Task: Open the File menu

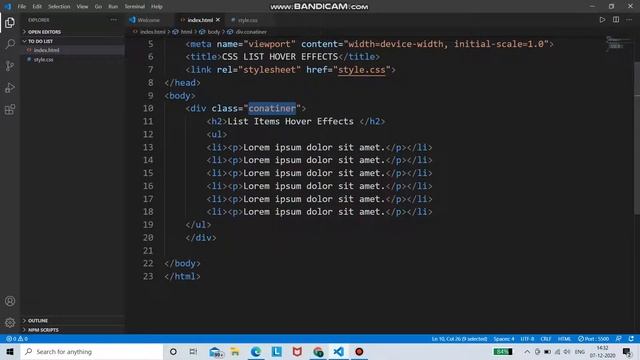Action: 22,6
